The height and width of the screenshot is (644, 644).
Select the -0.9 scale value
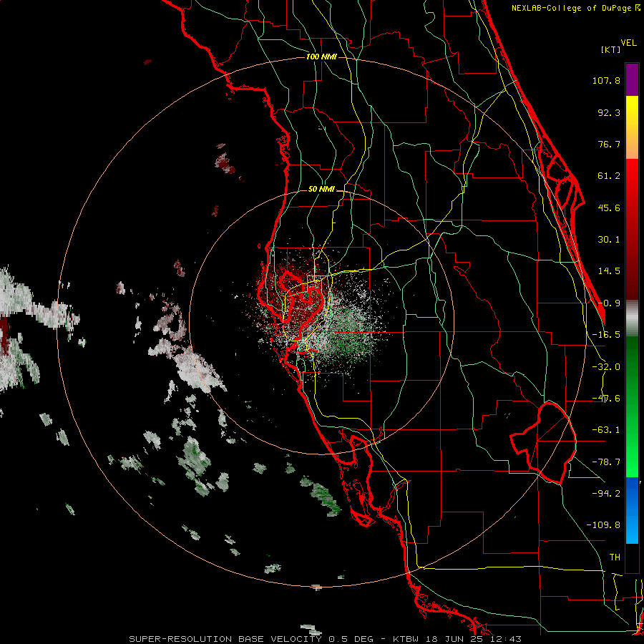point(609,303)
